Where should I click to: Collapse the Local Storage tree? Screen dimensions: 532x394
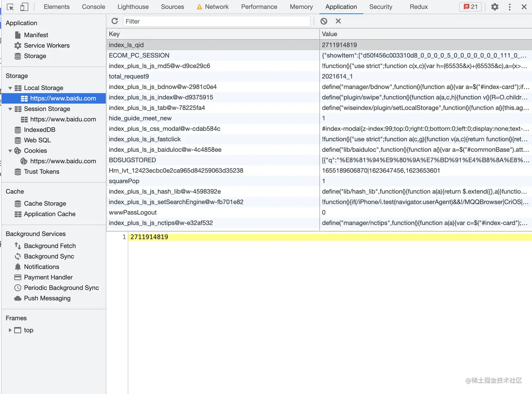pos(10,88)
